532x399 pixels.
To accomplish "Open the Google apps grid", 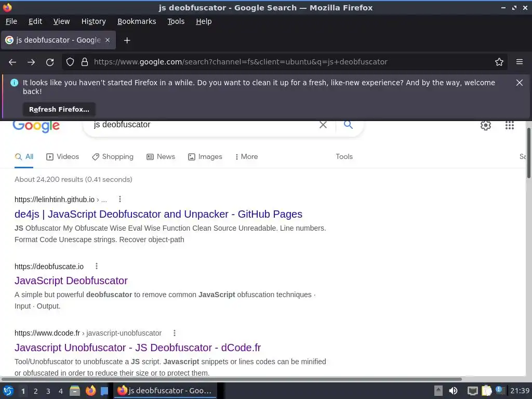I will 509,125.
